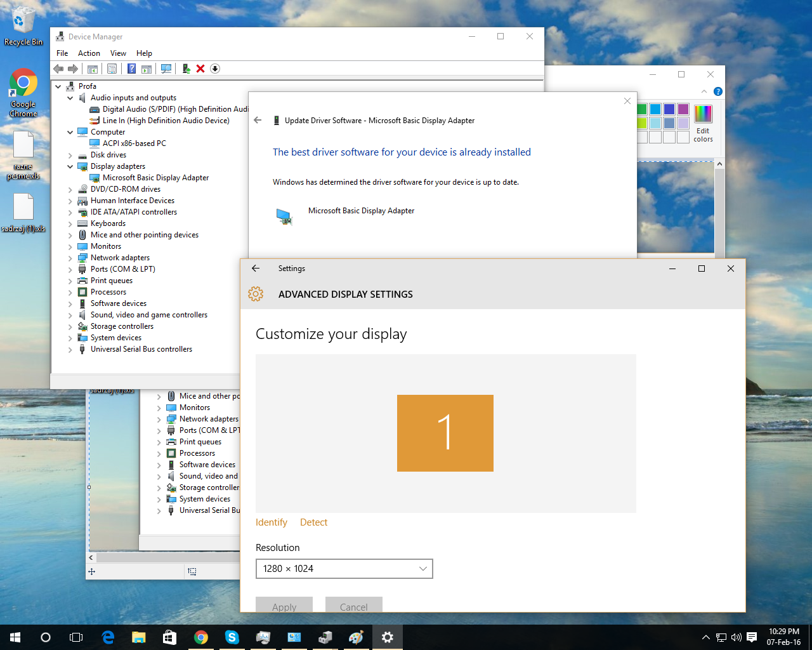Click the red X Uninstall device icon
This screenshot has width=812, height=650.
[x=200, y=69]
